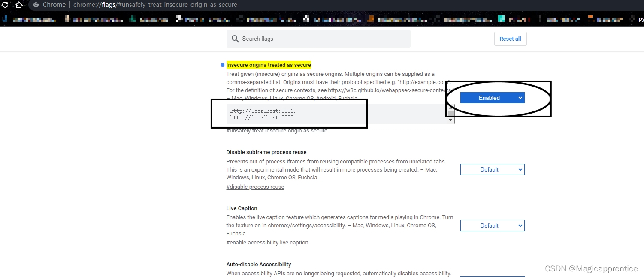Screen dimensions: 644x277
Task: Open the Chrome site info icon
Action: [36, 5]
